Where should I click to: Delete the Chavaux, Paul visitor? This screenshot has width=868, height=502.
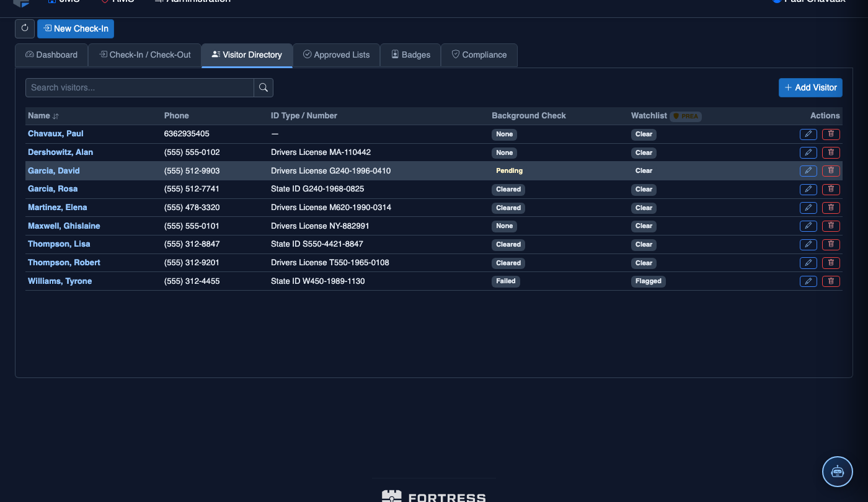click(831, 134)
